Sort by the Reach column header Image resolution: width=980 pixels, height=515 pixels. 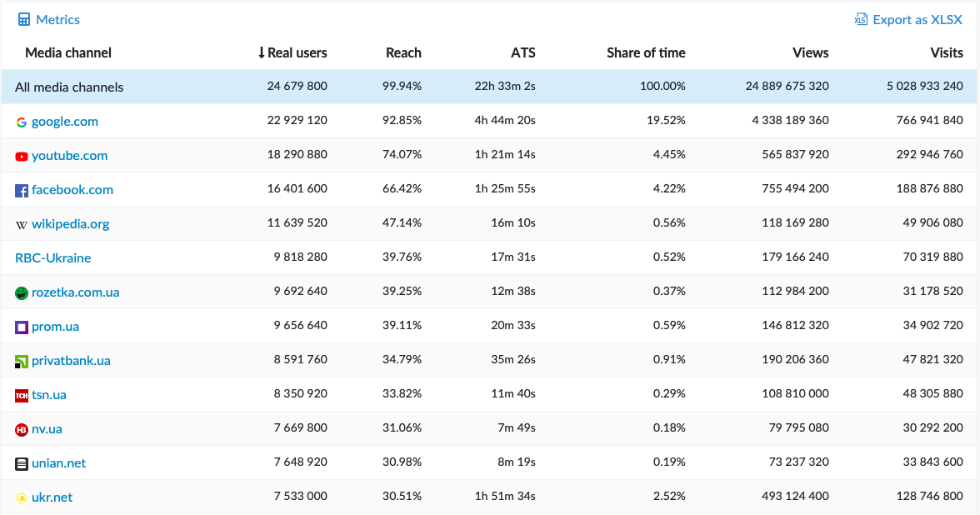click(x=403, y=53)
